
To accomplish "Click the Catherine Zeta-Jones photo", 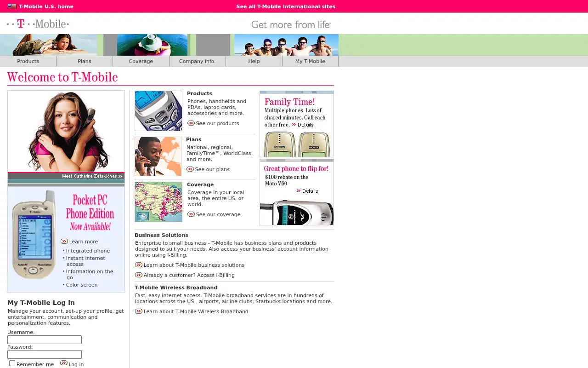I will (x=66, y=131).
